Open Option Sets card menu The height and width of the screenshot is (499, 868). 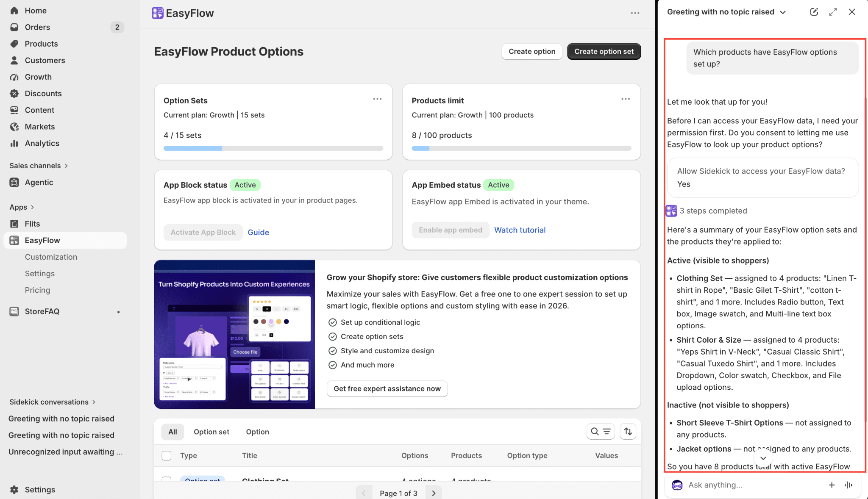click(377, 99)
